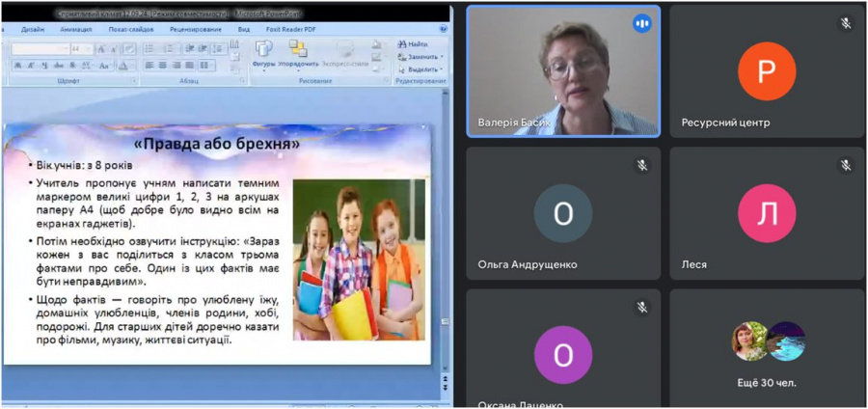The image size is (868, 409).
Task: Click muted mic icon on Ресурсний центр tile
Action: [x=846, y=23]
